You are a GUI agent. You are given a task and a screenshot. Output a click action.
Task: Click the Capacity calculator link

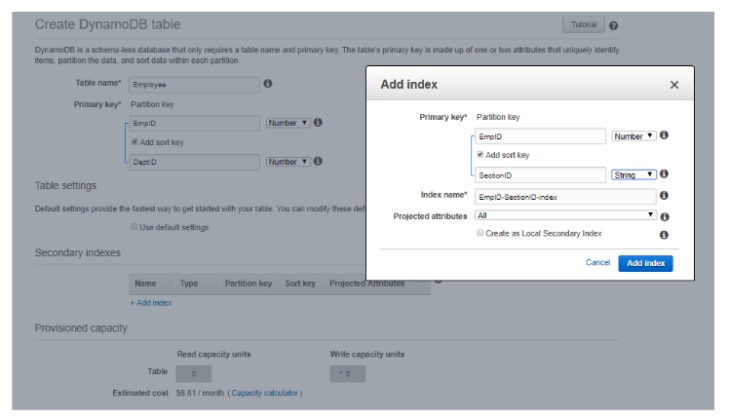coord(265,393)
